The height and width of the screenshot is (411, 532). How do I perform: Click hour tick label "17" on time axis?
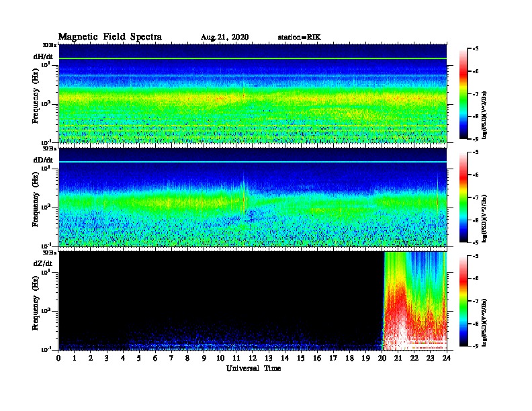(x=334, y=358)
